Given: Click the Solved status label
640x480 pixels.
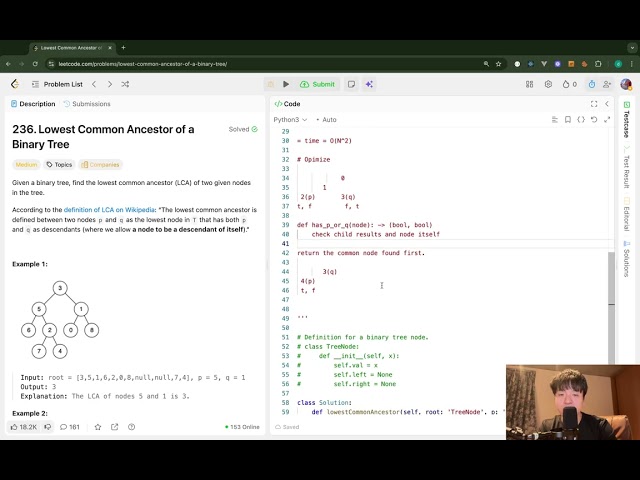Looking at the screenshot, I should [243, 129].
